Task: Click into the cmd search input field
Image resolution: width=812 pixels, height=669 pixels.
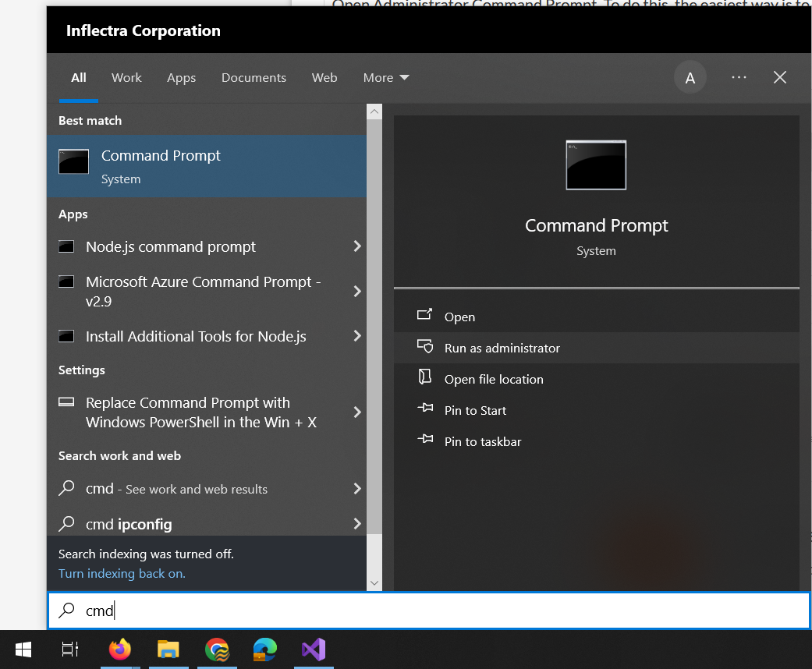Action: (x=429, y=611)
